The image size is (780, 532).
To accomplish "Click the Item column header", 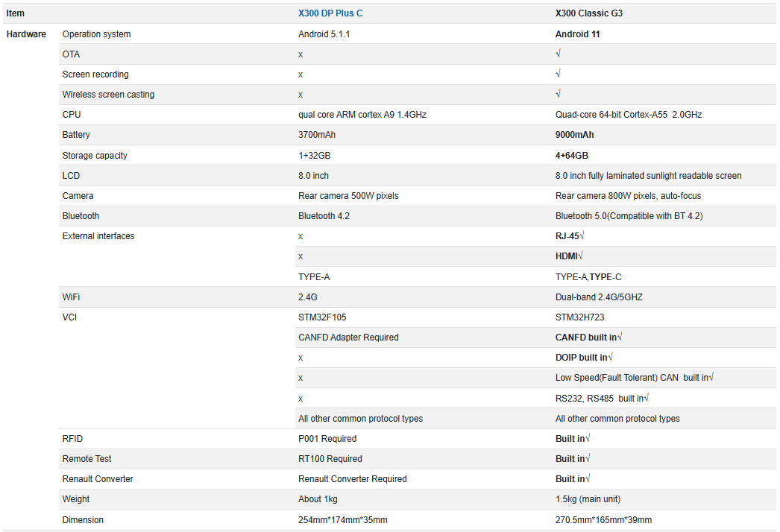I will (x=16, y=13).
